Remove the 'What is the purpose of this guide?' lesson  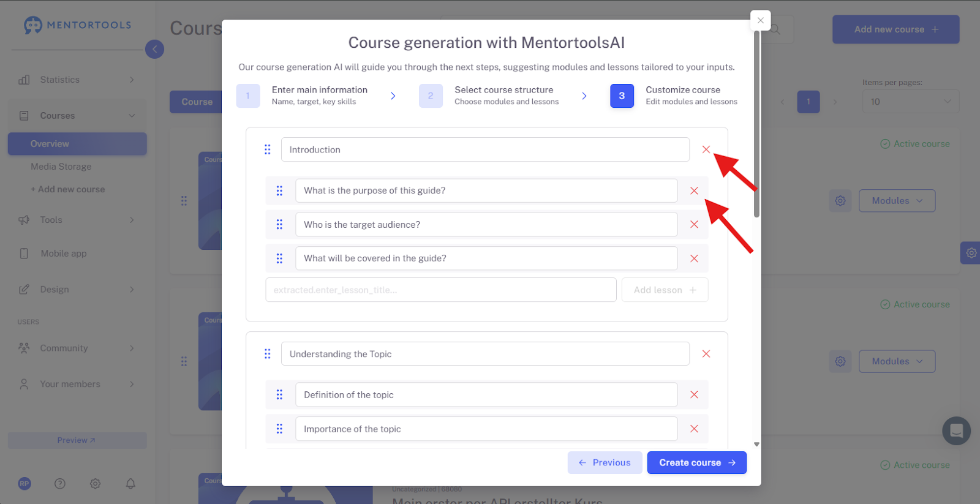click(x=694, y=190)
